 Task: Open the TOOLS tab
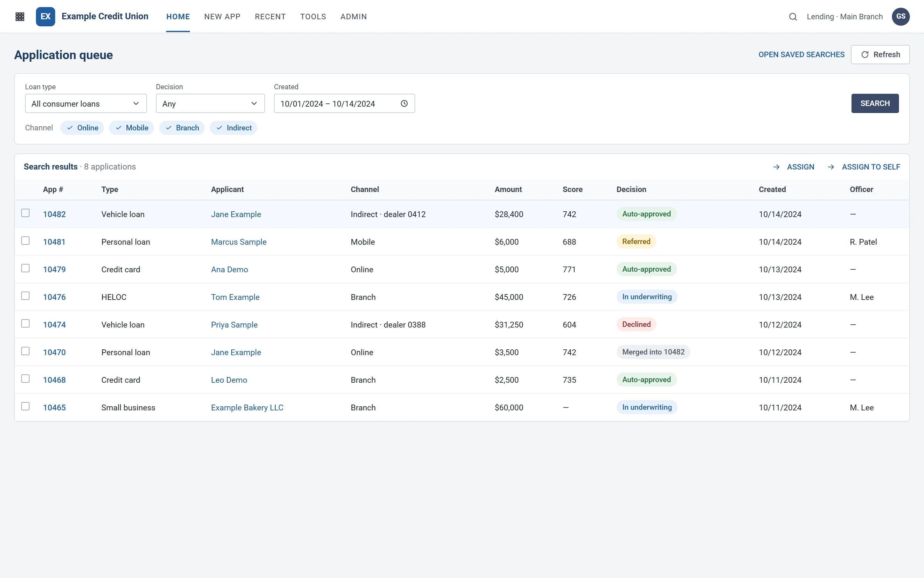[x=313, y=17]
